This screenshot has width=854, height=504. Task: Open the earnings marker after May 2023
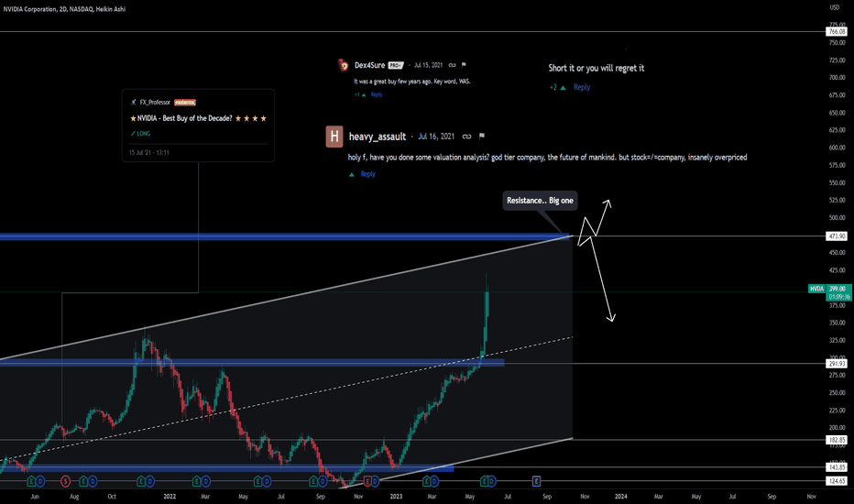pos(484,481)
